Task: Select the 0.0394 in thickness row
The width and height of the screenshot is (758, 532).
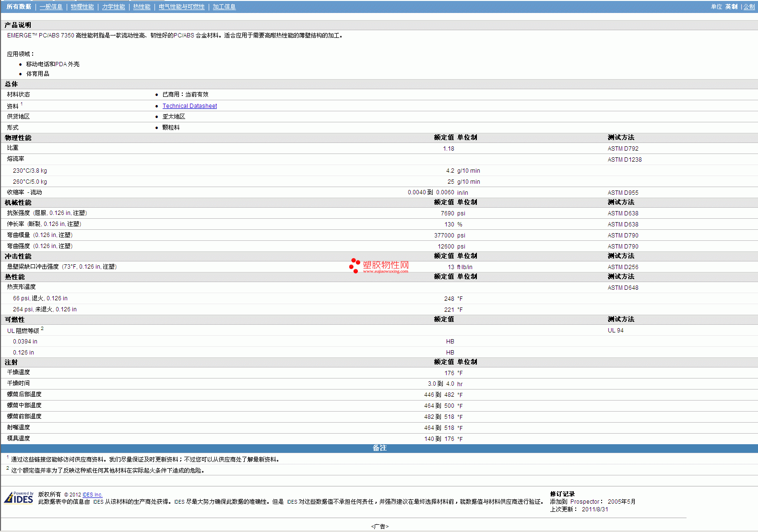Action: (25, 342)
